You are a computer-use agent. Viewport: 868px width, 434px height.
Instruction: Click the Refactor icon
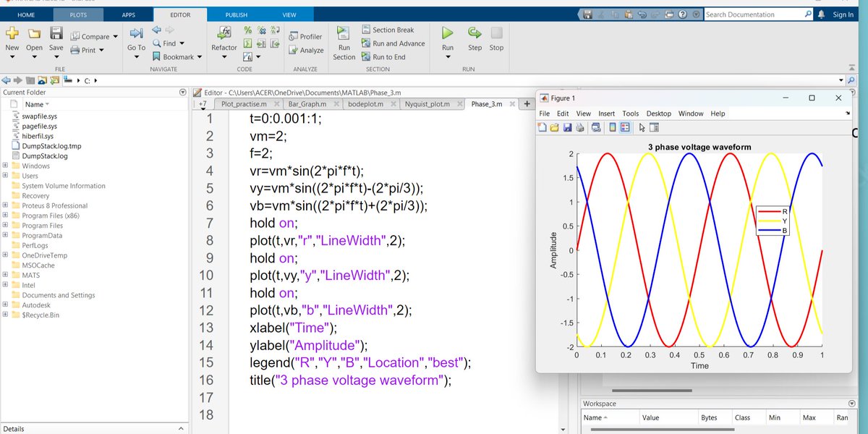224,33
